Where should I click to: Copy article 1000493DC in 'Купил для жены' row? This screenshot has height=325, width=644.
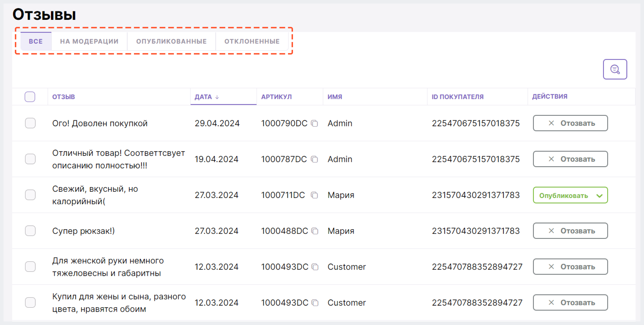pos(315,303)
